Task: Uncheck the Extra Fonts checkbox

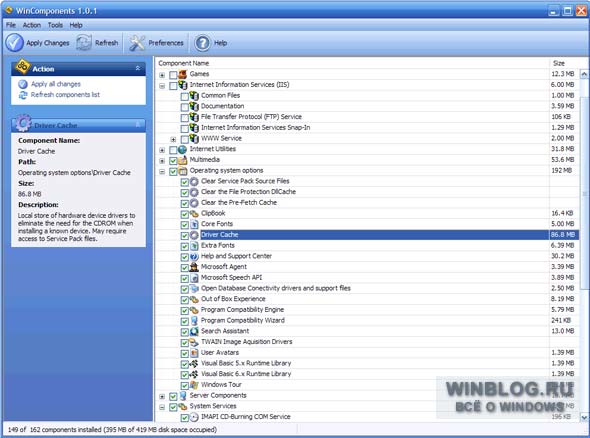Action: (x=184, y=246)
